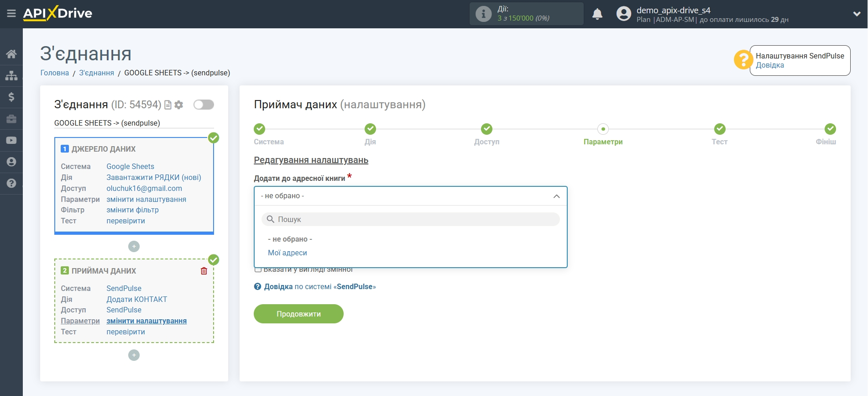The image size is (868, 396).
Task: Open SendPulse system link in receiver
Action: [x=124, y=289]
